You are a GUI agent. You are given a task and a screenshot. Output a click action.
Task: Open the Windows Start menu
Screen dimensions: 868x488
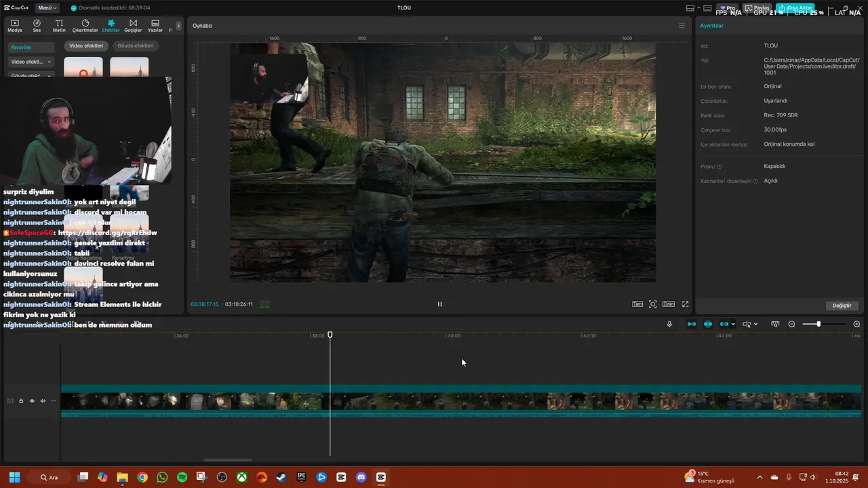(x=14, y=477)
